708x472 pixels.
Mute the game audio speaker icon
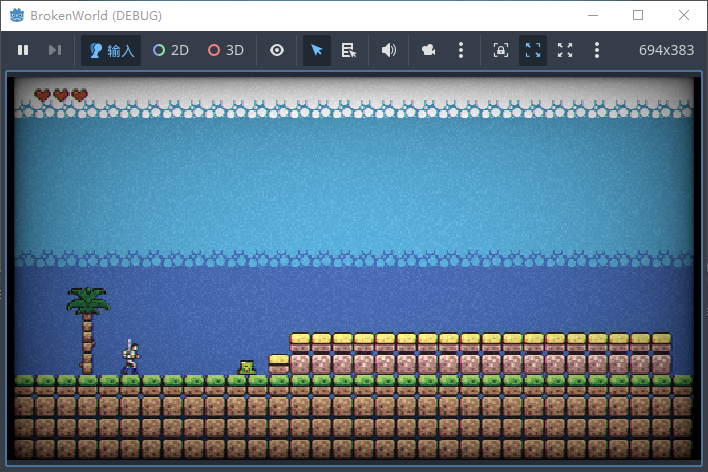click(389, 50)
